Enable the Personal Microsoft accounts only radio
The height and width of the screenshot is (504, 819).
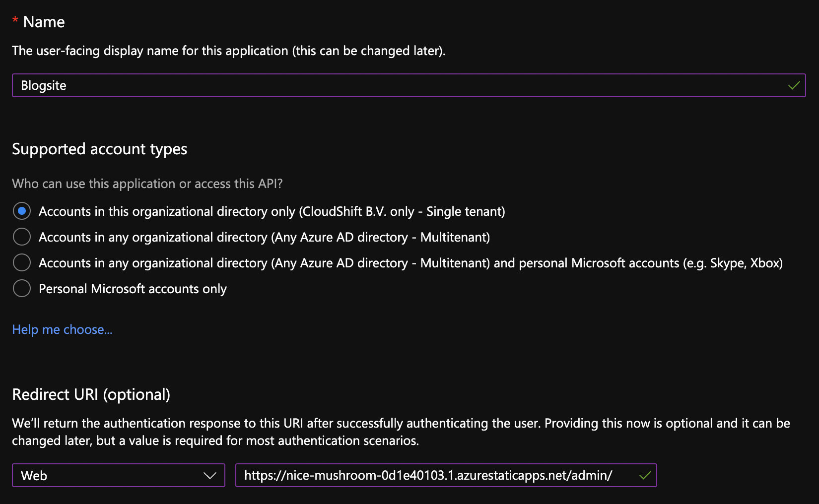22,289
